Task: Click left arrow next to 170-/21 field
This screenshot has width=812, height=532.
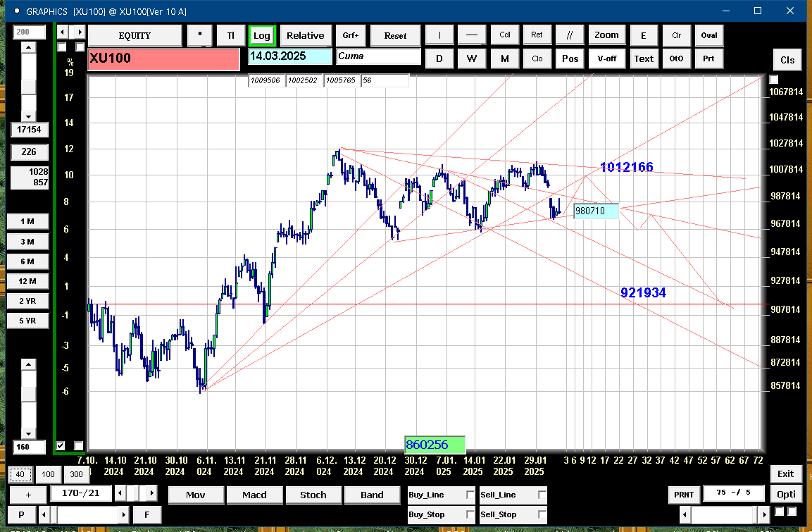Action: point(120,493)
